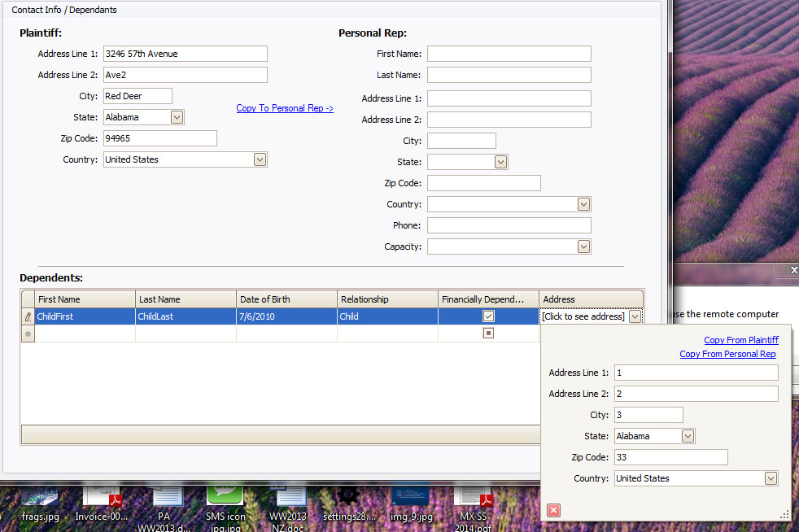This screenshot has height=532, width=799.
Task: Click Copy To Personal Rep link
Action: 285,108
